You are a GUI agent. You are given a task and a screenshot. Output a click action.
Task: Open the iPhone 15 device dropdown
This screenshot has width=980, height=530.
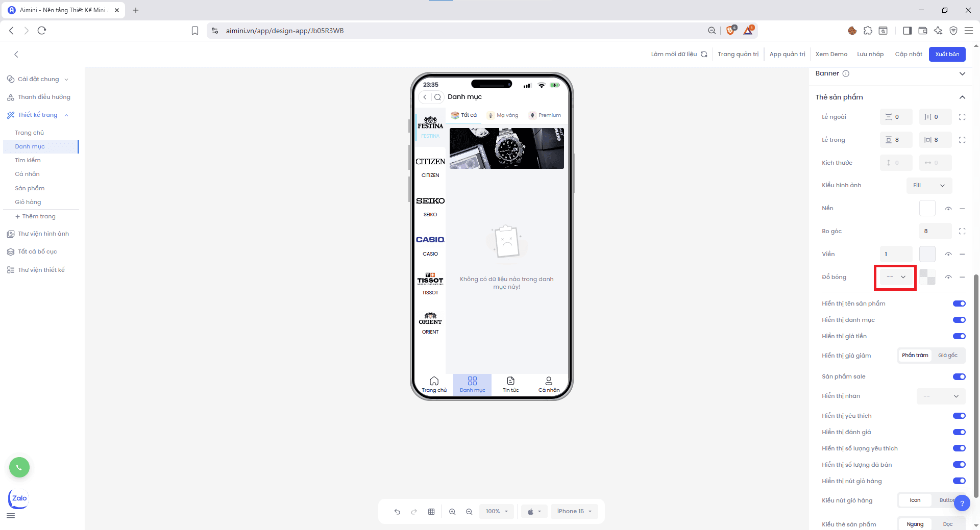coord(574,512)
